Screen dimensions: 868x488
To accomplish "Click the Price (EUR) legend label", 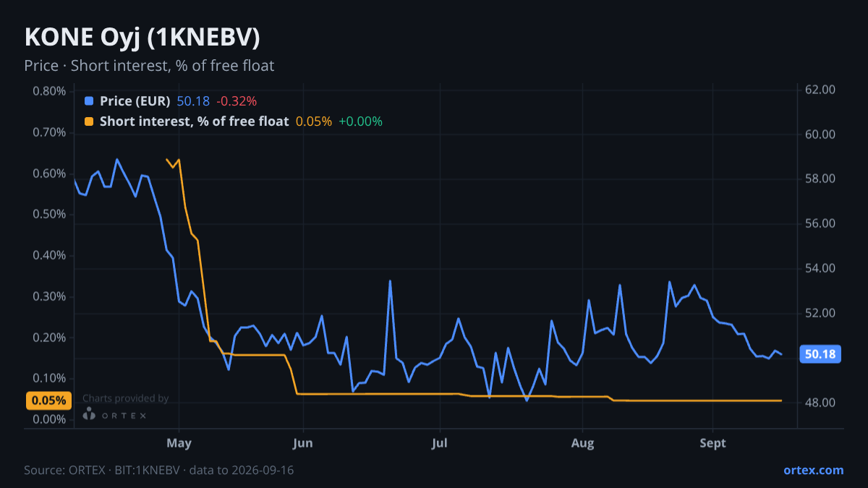I will click(x=135, y=101).
